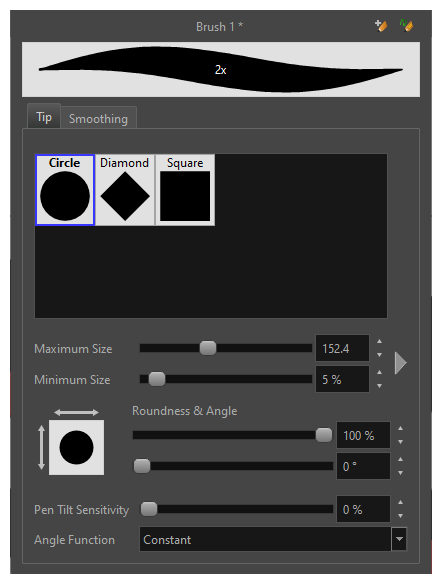This screenshot has height=584, width=442.
Task: Increase roundness percentage with up arrow
Action: 400,428
